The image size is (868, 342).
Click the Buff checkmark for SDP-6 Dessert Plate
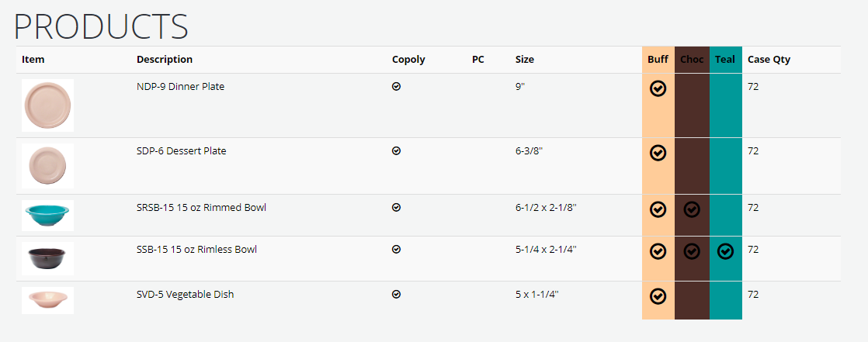[x=658, y=153]
